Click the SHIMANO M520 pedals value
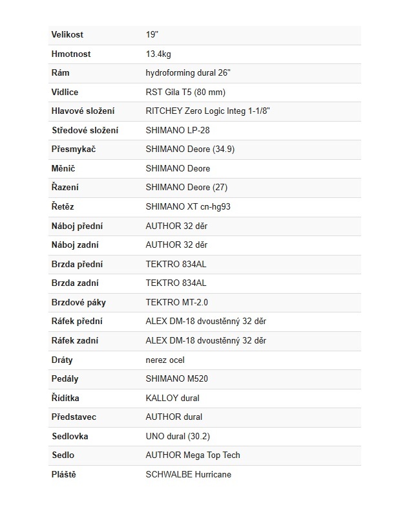 (x=176, y=379)
